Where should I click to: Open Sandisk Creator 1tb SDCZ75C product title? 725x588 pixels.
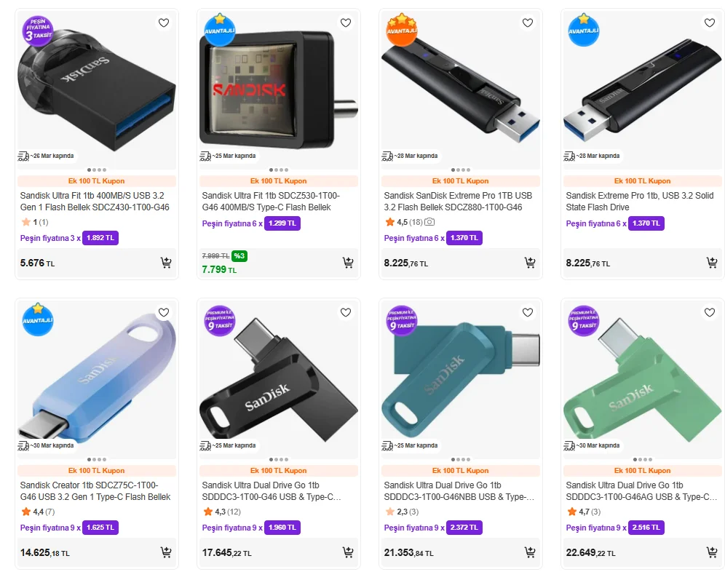(95, 491)
